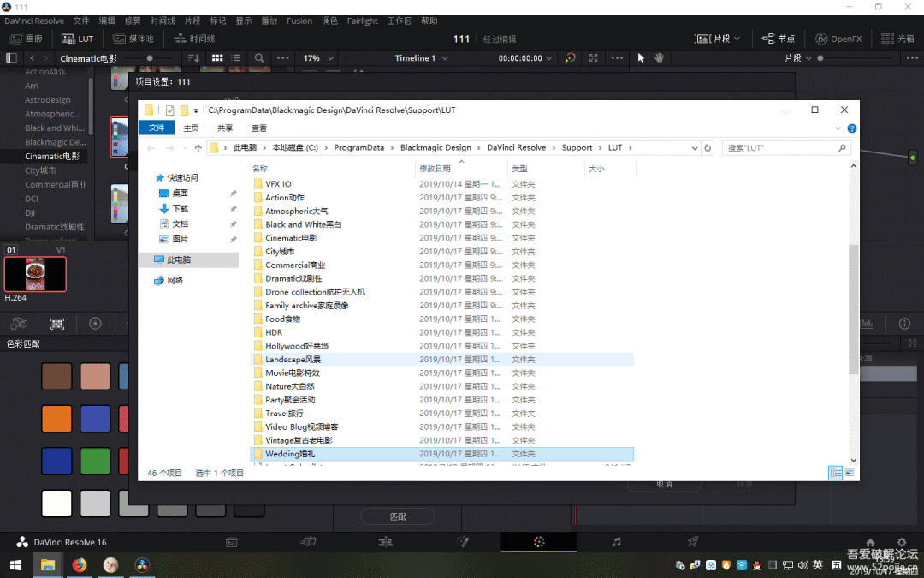Image resolution: width=924 pixels, height=578 pixels.
Task: Open the Media page icon in DaVinci
Action: [x=232, y=542]
